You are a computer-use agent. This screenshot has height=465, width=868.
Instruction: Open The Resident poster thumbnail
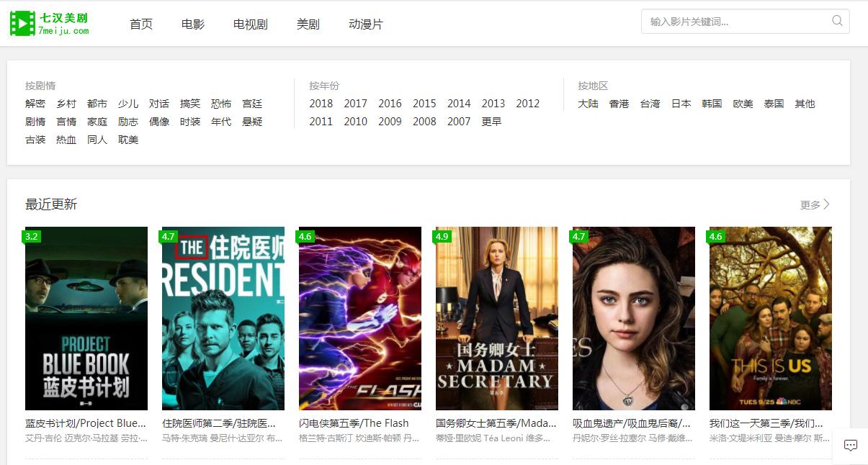pyautogui.click(x=223, y=318)
